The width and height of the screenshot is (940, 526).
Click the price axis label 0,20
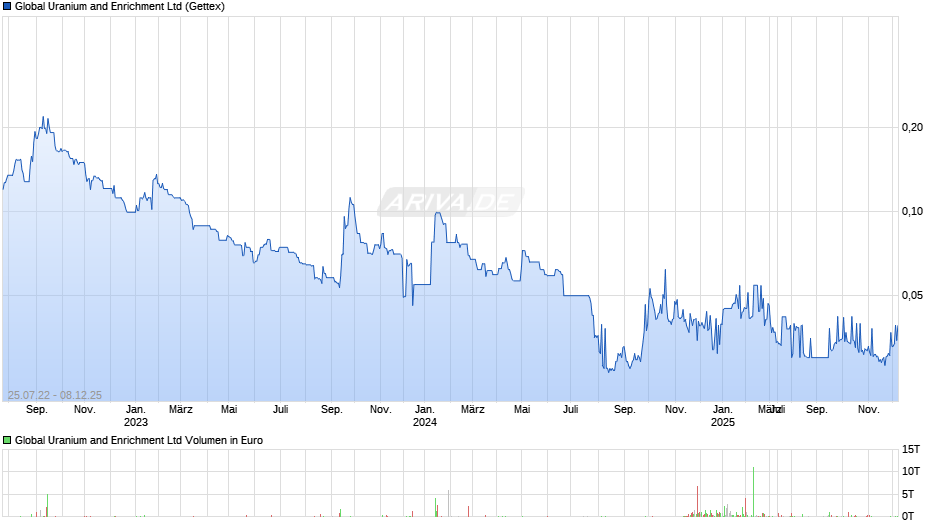pos(912,127)
